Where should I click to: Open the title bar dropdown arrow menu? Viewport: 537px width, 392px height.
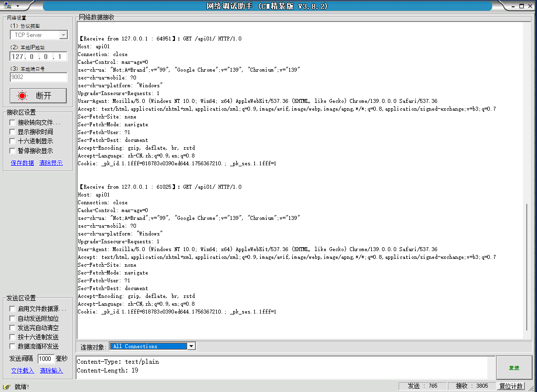[x=18, y=6]
